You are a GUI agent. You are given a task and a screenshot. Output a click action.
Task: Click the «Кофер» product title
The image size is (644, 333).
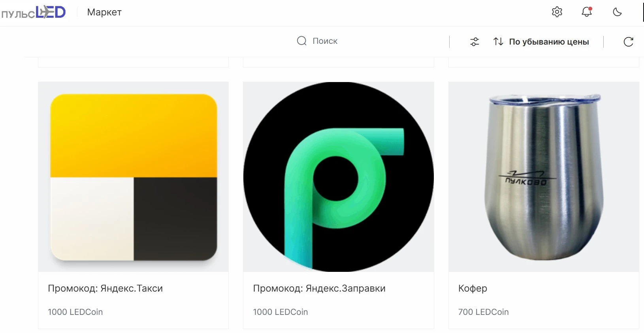[x=473, y=288]
